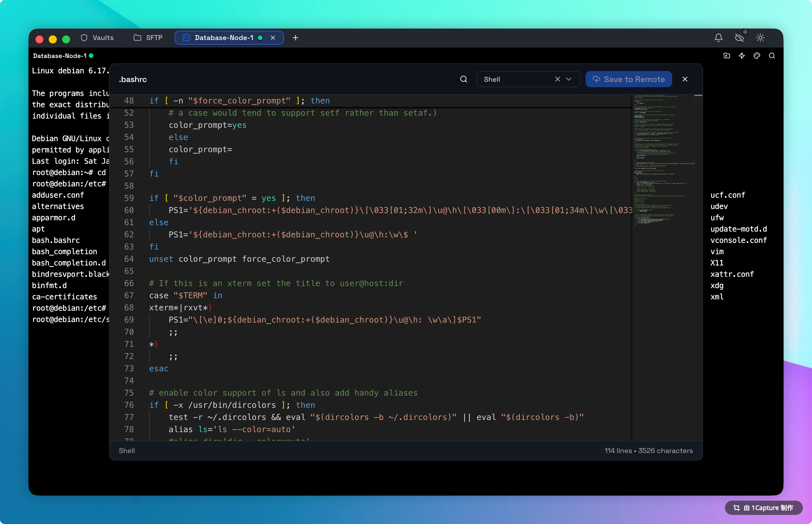Select the Database-Node-1 tab

coord(224,38)
